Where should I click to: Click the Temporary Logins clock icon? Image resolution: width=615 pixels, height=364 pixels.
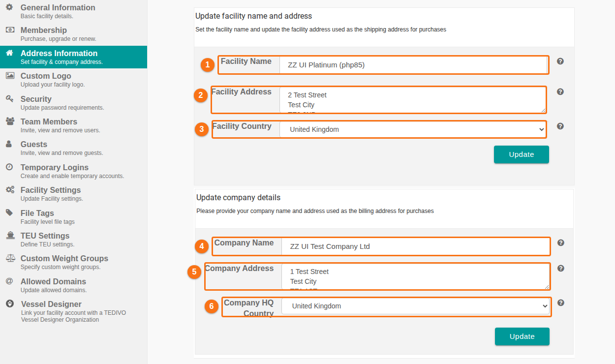(9, 167)
